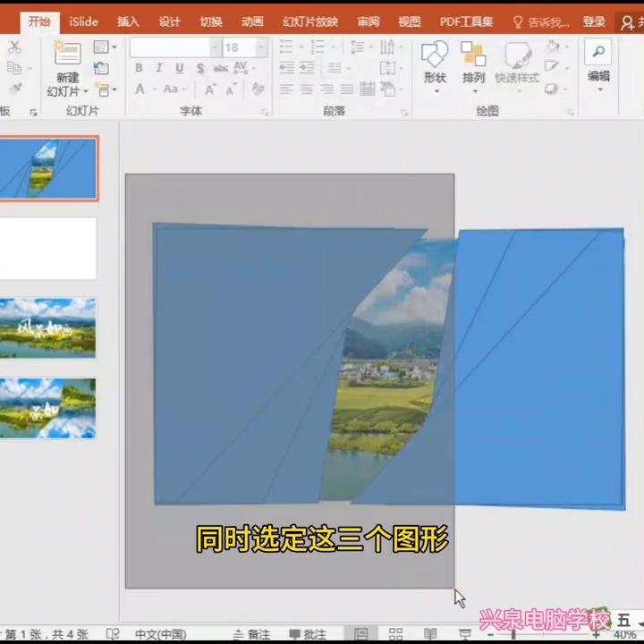Viewport: 644px width, 644px height.
Task: Click the Bullets list icon
Action: pos(286,47)
